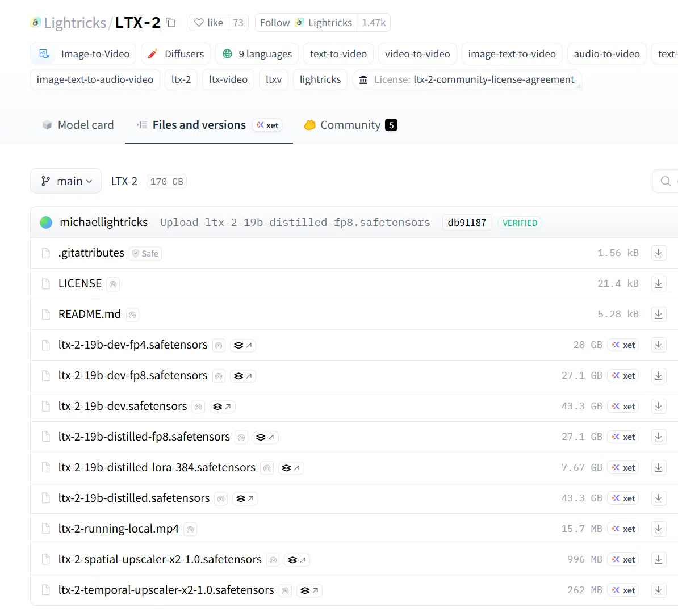The image size is (678, 616).
Task: Click the Safe scan badge on .gitattributes
Action: [x=146, y=253]
